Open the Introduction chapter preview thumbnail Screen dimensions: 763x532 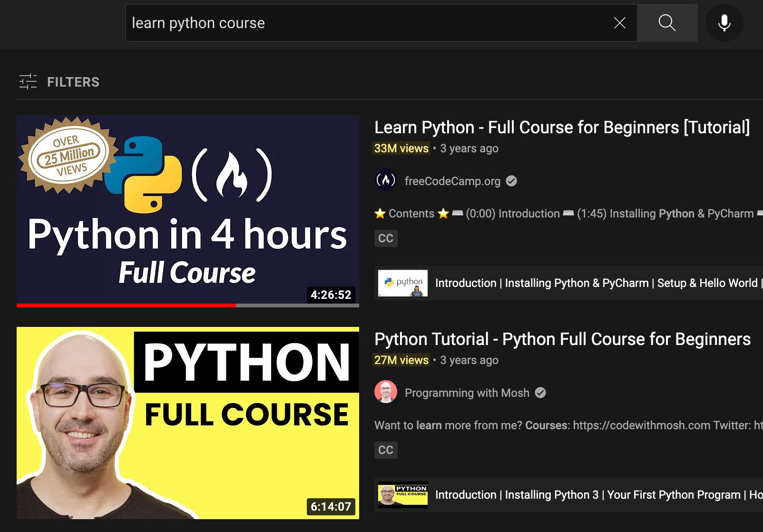pos(402,283)
